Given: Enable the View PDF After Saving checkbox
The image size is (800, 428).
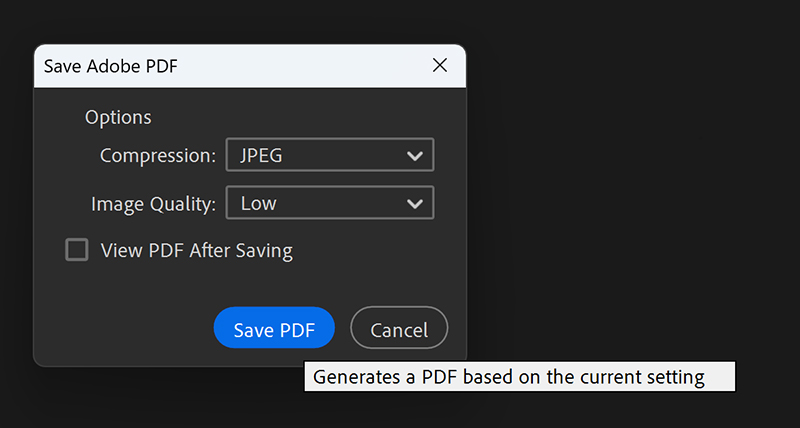Looking at the screenshot, I should coord(77,250).
